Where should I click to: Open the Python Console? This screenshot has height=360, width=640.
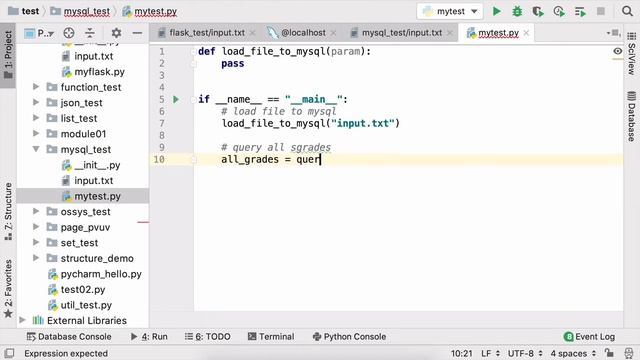[349, 337]
